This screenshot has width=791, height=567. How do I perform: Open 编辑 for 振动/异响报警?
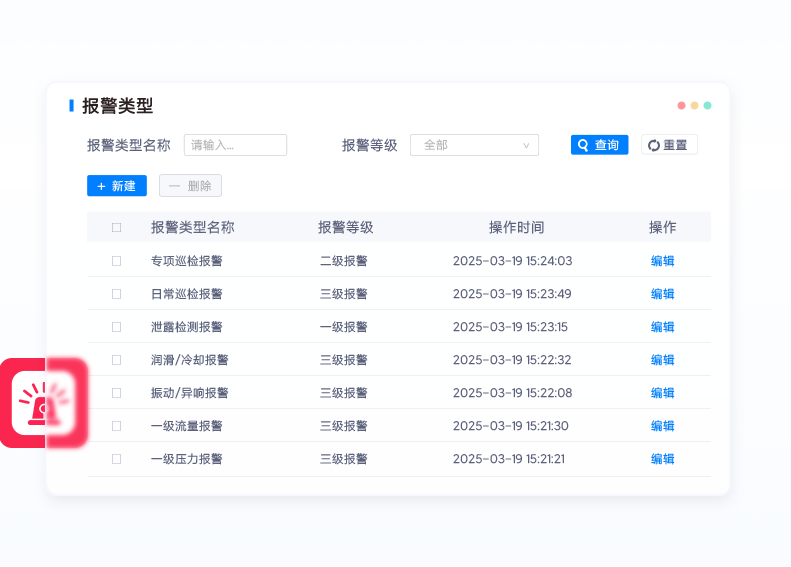[x=662, y=393]
